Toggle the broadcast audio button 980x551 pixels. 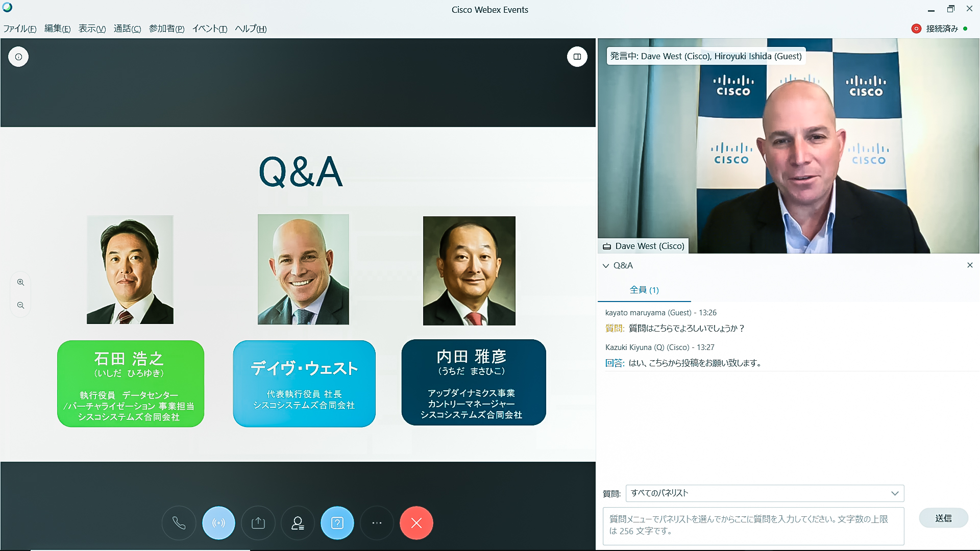click(218, 523)
